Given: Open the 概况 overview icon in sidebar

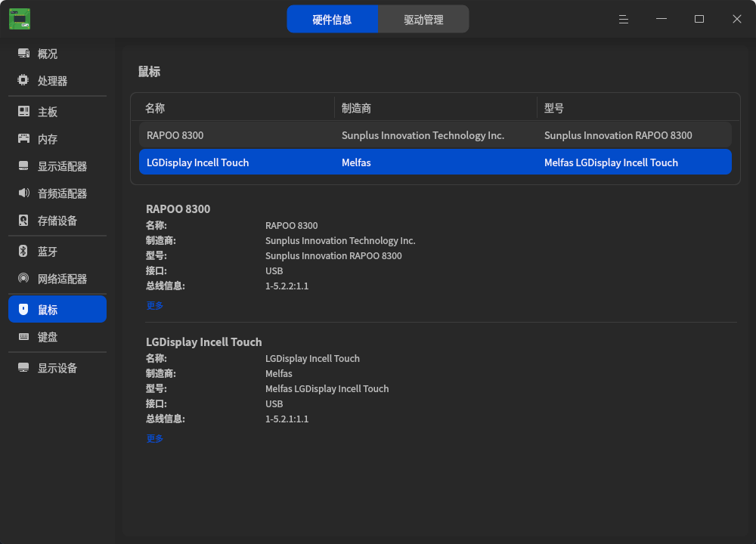Looking at the screenshot, I should [x=23, y=54].
